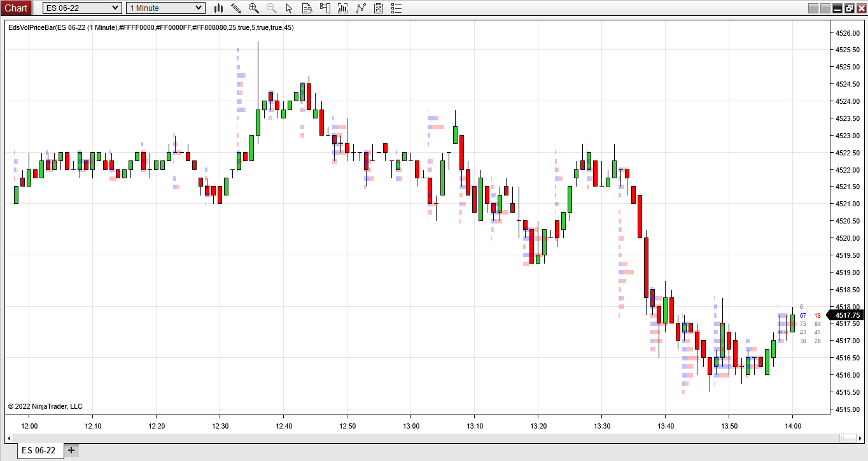The image size is (868, 461).
Task: Open the chart style (candlestick) icon
Action: pos(218,8)
